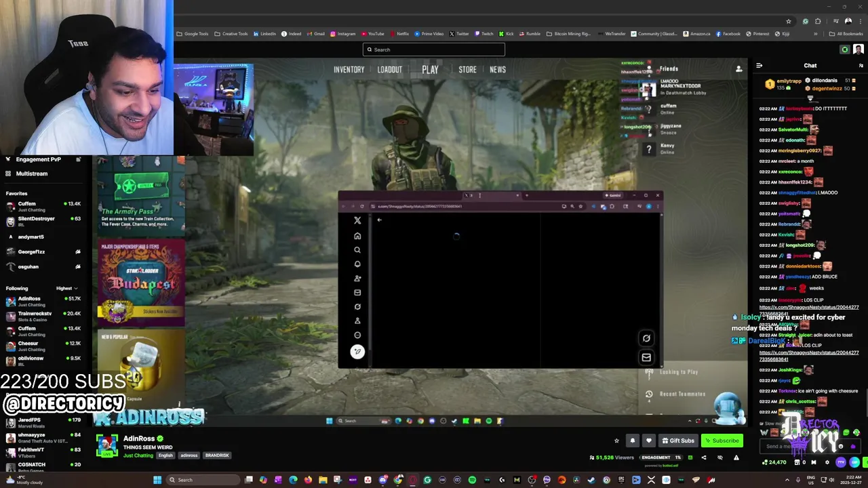Image resolution: width=868 pixels, height=488 pixels.
Task: Click the 7TV emote button in chat
Action: (x=841, y=462)
